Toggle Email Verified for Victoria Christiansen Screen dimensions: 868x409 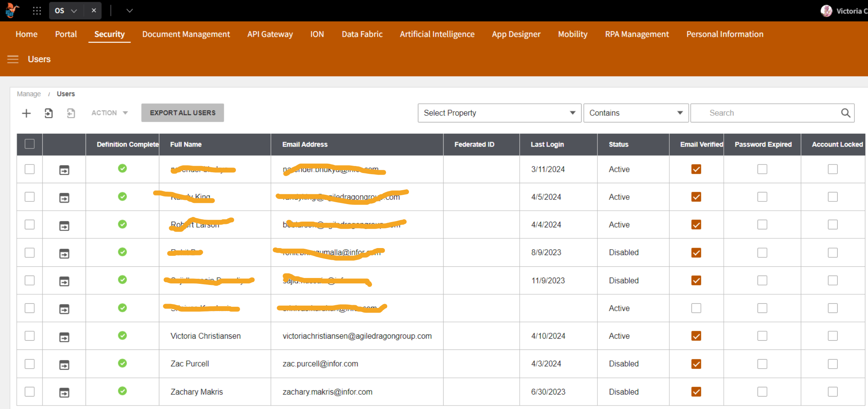click(696, 336)
